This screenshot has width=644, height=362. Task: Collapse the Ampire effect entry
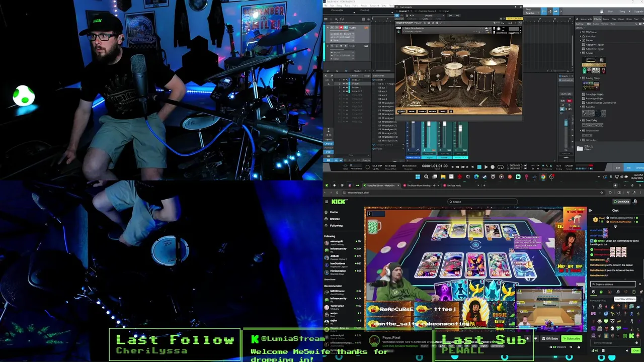point(581,53)
